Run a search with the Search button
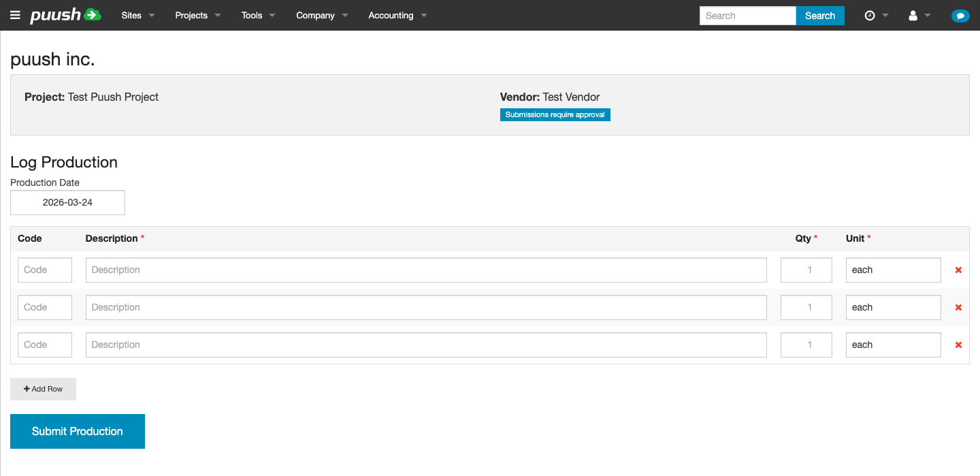 [819, 15]
